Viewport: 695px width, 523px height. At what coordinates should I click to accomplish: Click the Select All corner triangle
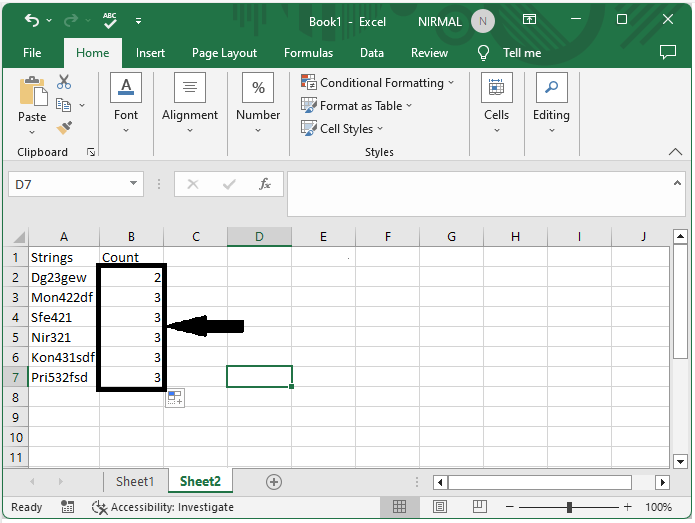17,237
